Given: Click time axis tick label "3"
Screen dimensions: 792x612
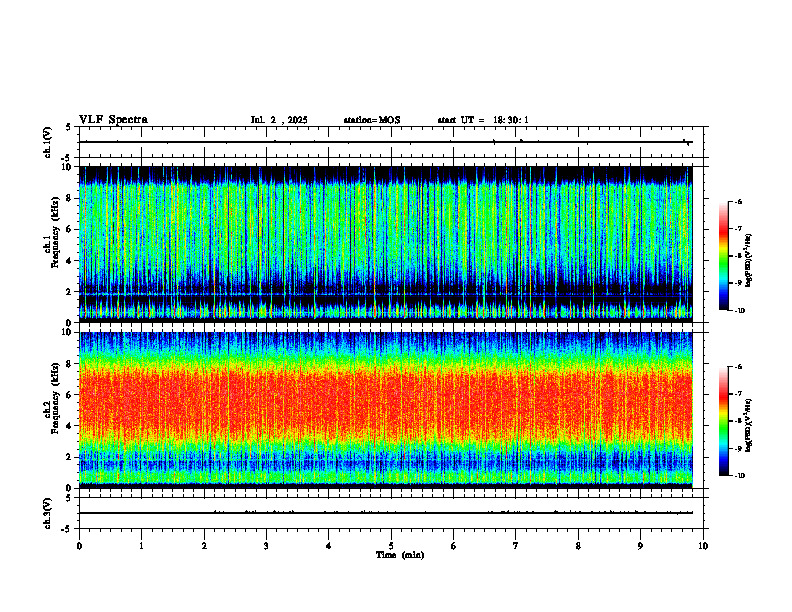Looking at the screenshot, I should [266, 546].
